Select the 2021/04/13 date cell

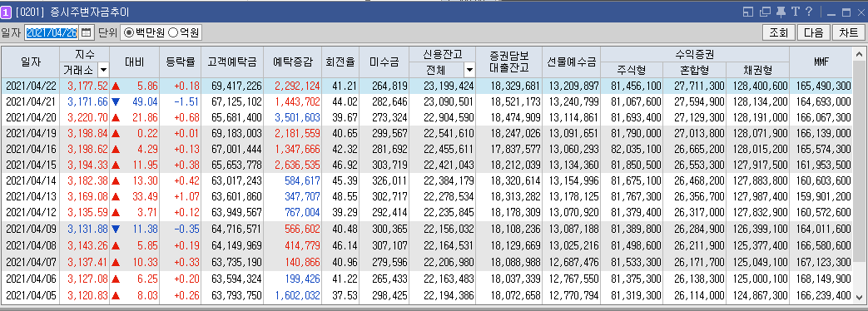[x=31, y=196]
